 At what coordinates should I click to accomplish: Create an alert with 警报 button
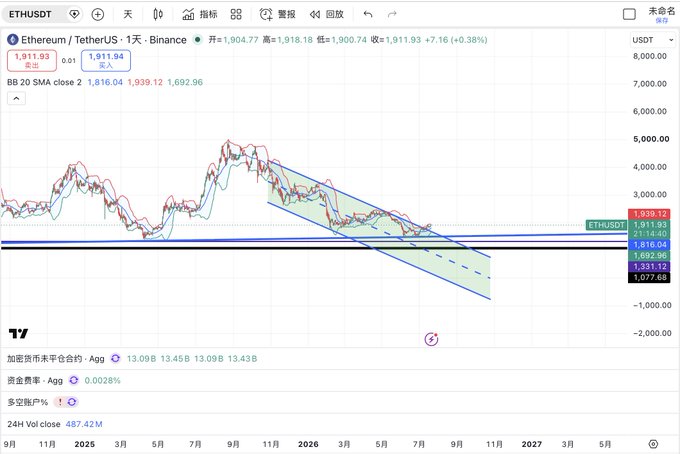coord(278,14)
